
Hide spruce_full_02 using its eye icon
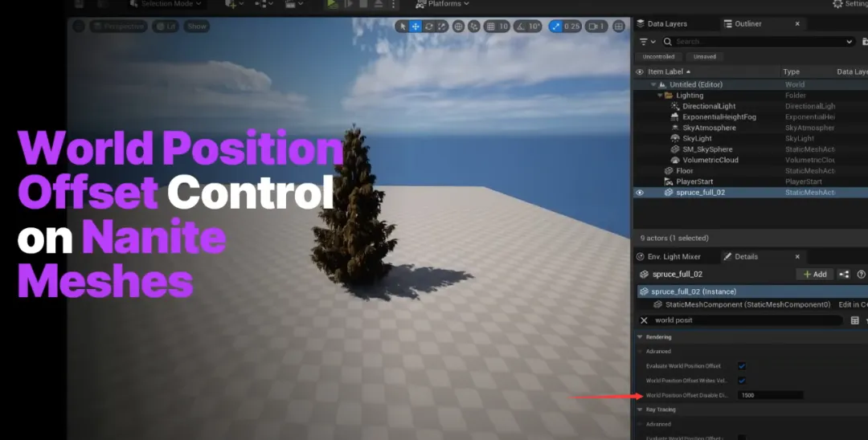[x=640, y=193]
